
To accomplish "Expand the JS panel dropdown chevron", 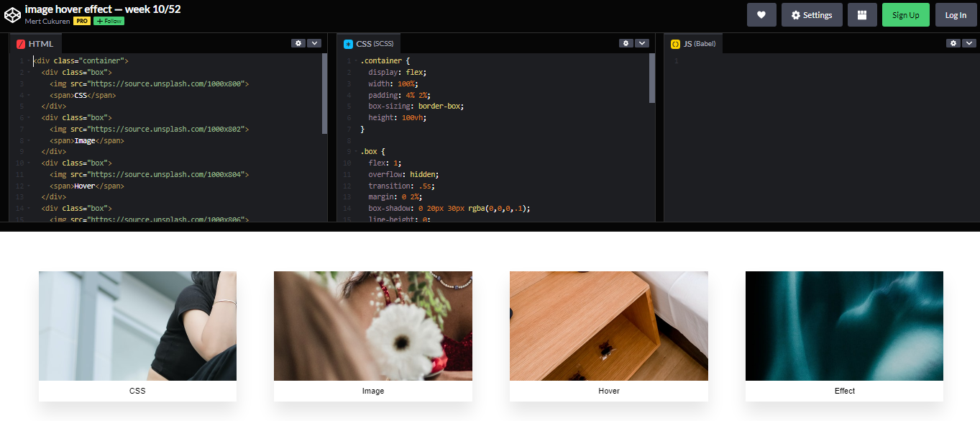I will pos(970,43).
